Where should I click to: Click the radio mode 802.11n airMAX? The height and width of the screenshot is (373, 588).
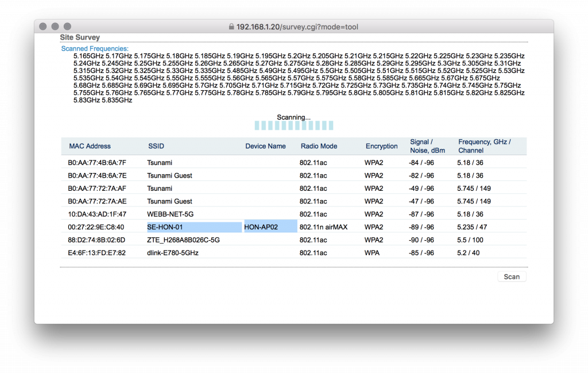click(323, 227)
